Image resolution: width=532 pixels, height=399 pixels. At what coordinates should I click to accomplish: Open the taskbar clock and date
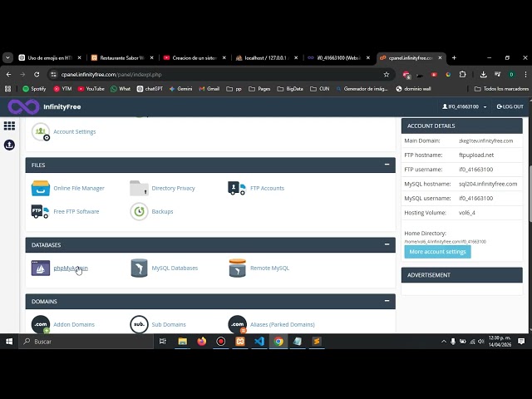[500, 342]
